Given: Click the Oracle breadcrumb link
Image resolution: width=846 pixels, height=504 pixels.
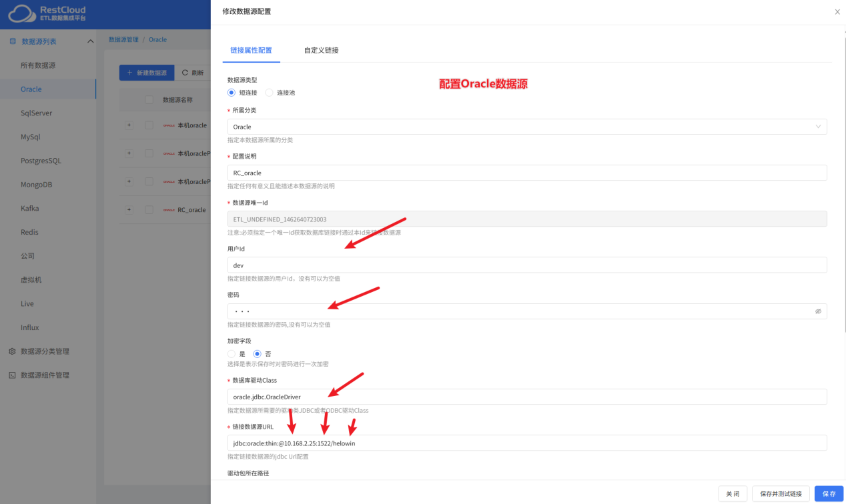Looking at the screenshot, I should coord(157,40).
